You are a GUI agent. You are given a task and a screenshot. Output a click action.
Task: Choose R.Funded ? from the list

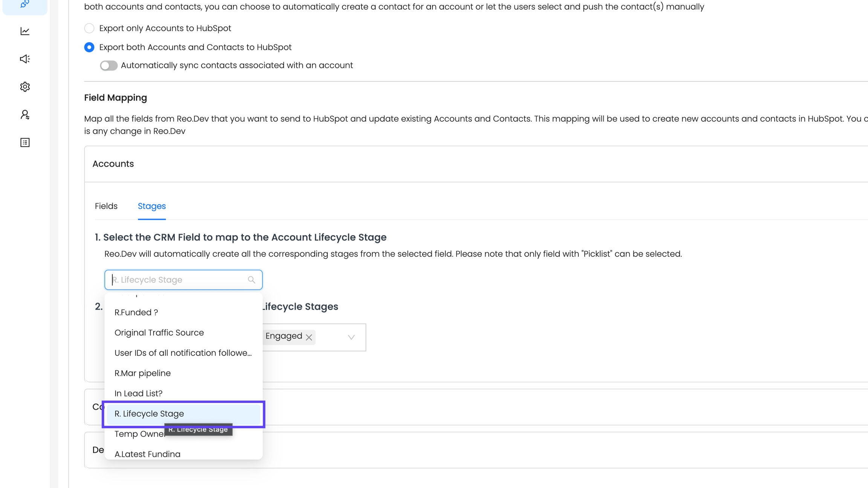136,312
